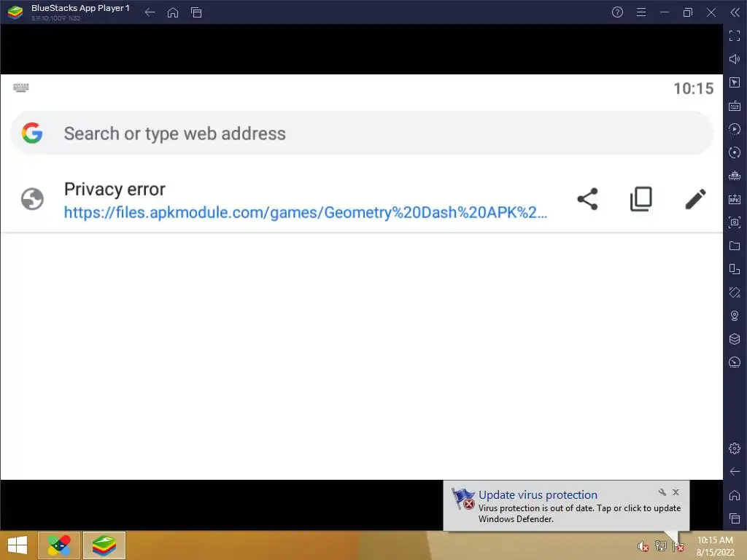747x560 pixels.
Task: Click recent apps icon at sidebar bottom
Action: pyautogui.click(x=735, y=518)
